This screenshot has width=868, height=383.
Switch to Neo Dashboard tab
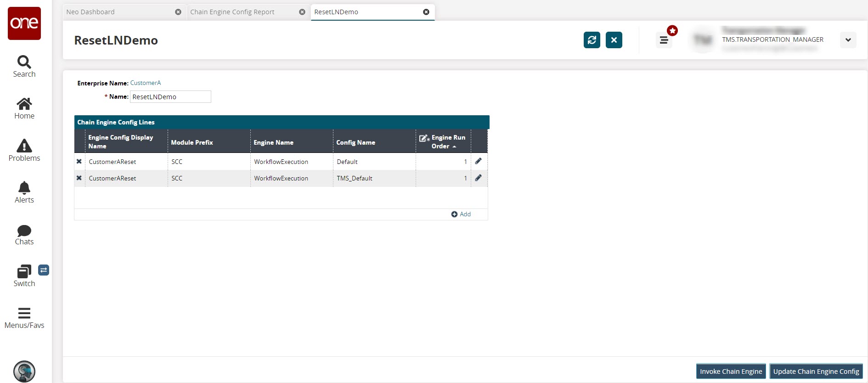coord(90,12)
